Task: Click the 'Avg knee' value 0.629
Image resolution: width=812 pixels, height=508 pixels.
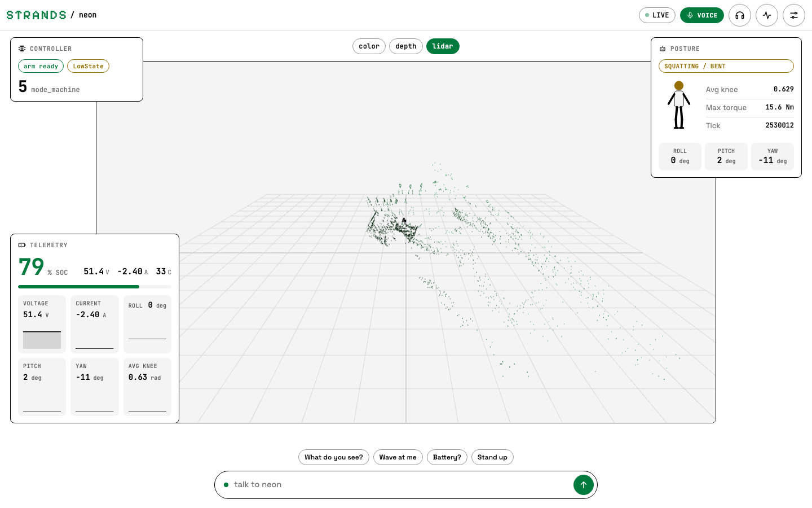Action: [784, 89]
